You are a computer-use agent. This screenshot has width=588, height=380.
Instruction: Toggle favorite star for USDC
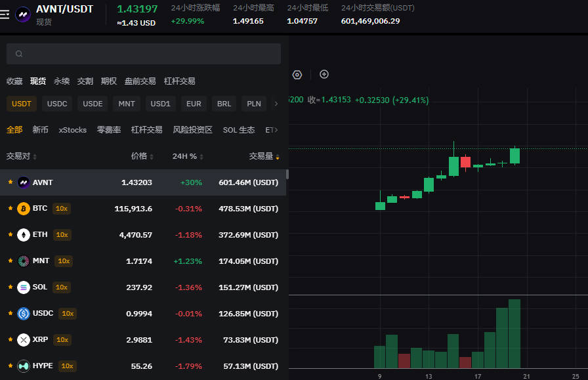coord(10,313)
